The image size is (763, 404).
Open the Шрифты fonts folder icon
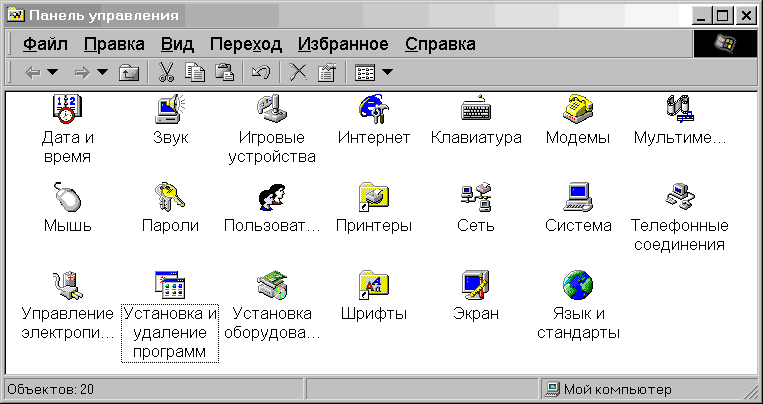coord(374,285)
